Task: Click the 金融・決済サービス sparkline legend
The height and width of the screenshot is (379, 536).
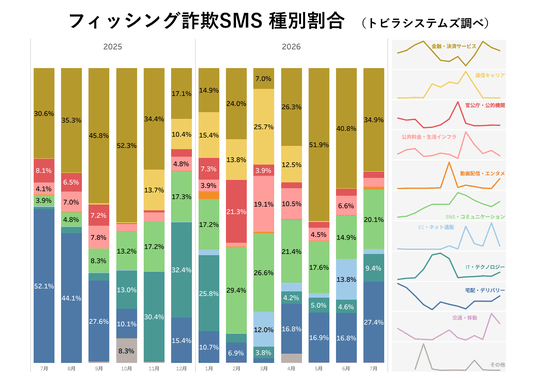Action: click(448, 54)
